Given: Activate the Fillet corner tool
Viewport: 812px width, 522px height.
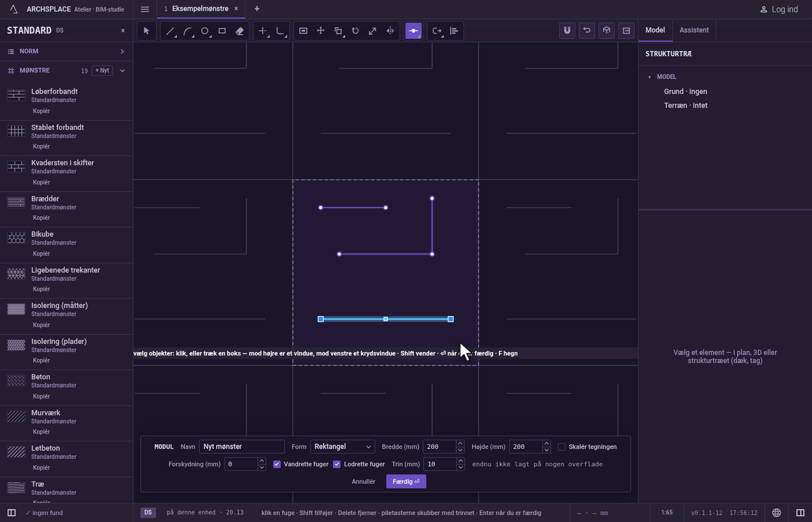Looking at the screenshot, I should (x=280, y=31).
